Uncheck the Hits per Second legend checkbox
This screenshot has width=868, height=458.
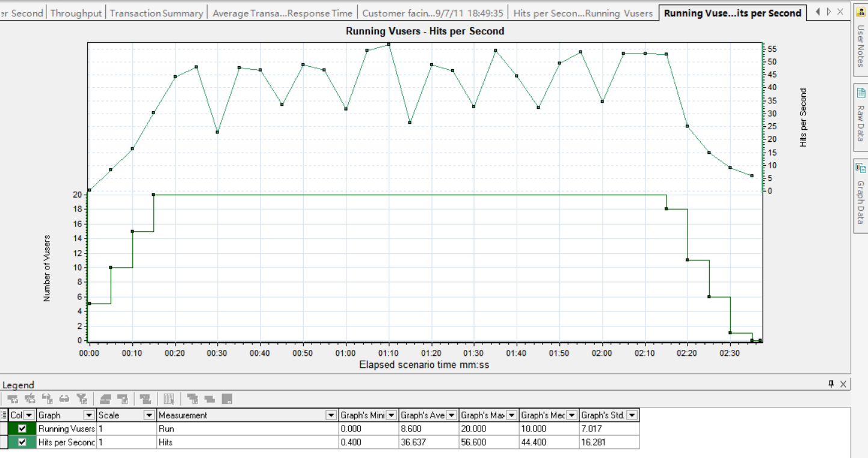(x=22, y=442)
